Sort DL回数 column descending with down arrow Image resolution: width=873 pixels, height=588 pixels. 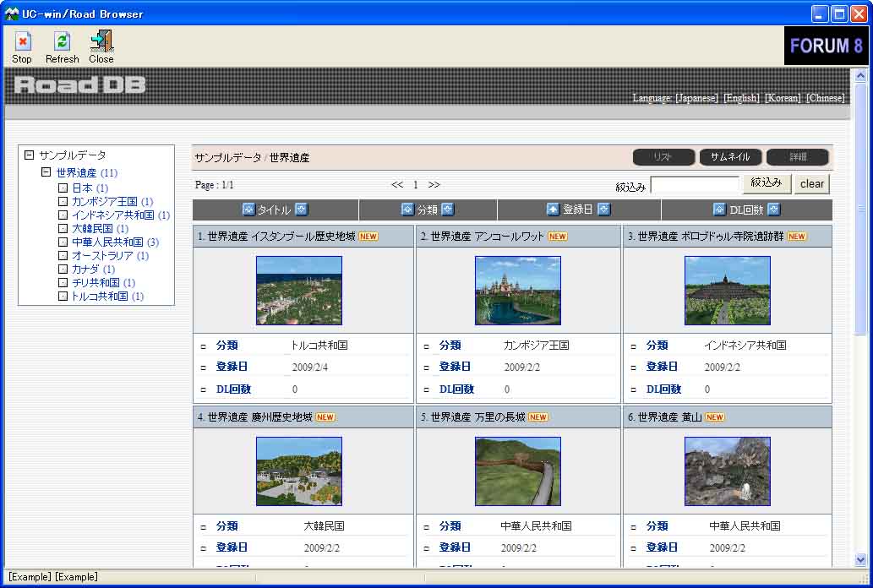click(773, 210)
